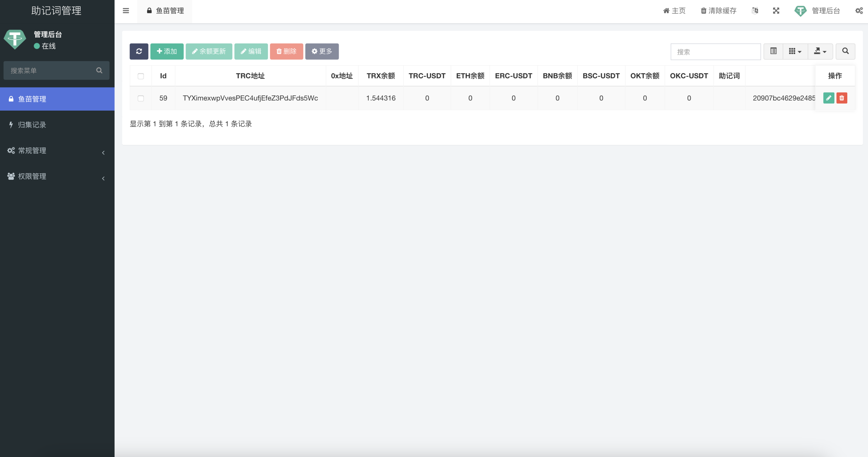The image size is (868, 457).
Task: Open the export data dropdown
Action: pyautogui.click(x=820, y=51)
